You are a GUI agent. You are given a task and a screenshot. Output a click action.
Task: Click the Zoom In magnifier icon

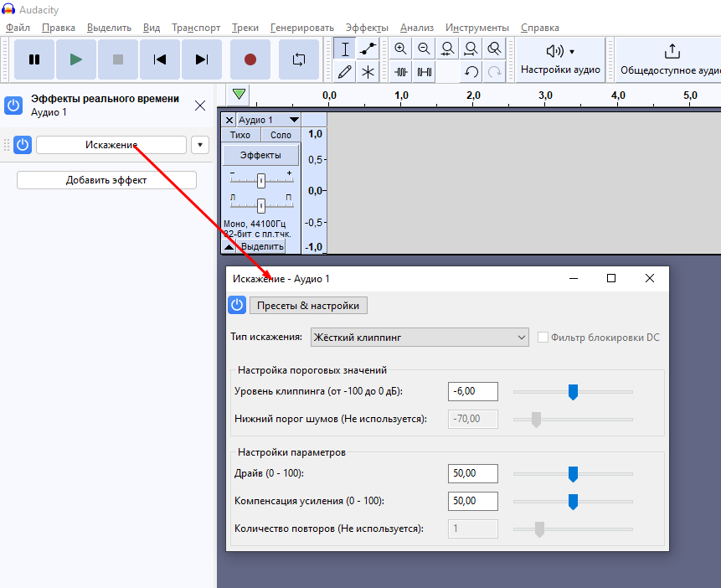[x=400, y=49]
